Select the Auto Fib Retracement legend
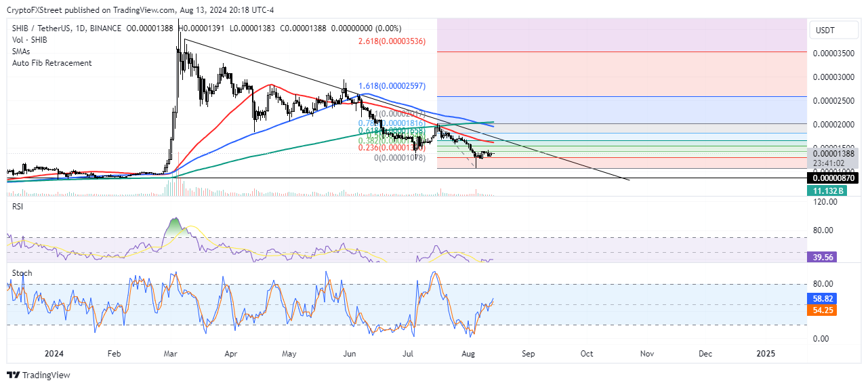 (51, 63)
